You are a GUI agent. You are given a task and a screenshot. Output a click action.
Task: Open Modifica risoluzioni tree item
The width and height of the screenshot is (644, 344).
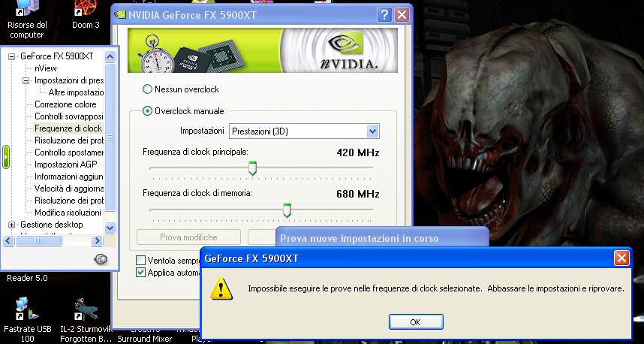[x=68, y=213]
